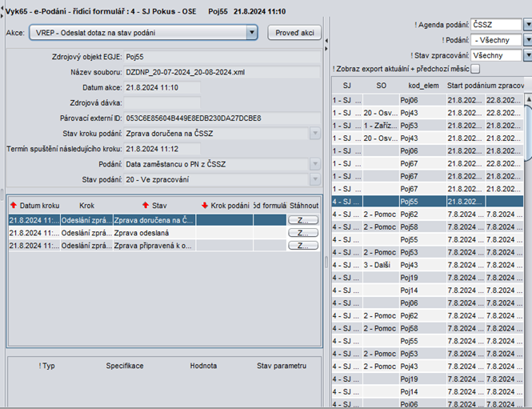Click Zdrojový objekt EGJE field Poj55
The width and height of the screenshot is (532, 409).
point(222,57)
